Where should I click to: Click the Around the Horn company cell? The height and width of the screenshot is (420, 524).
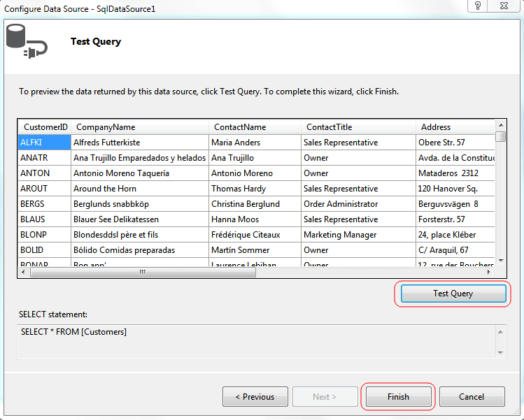pyautogui.click(x=140, y=189)
